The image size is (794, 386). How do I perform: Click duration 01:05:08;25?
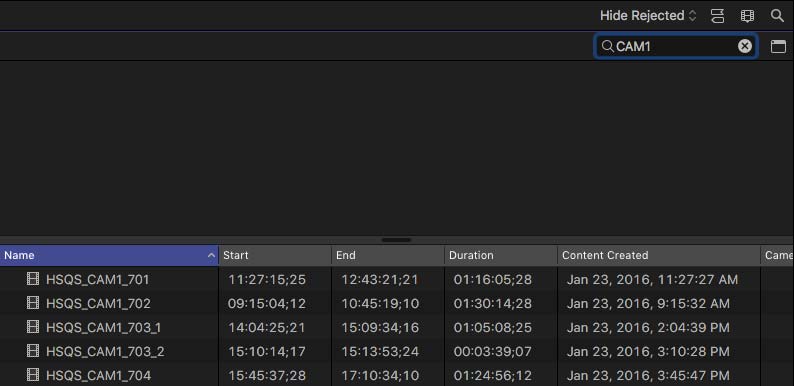pos(493,328)
